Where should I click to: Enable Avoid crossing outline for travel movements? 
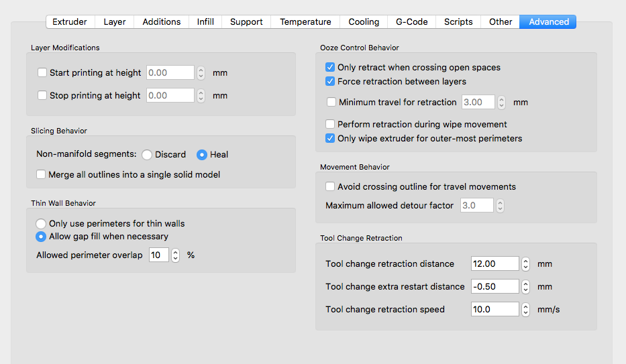coord(330,186)
